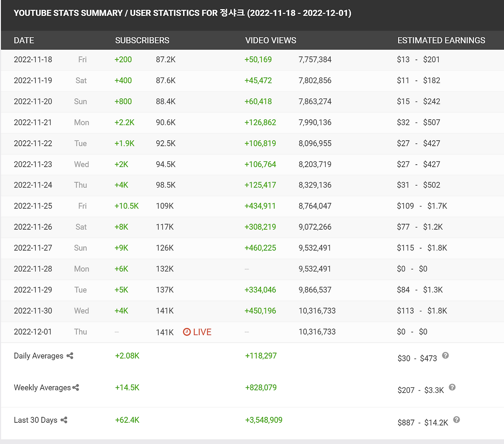Click the help icon next to $887 - $14.2K

point(457,420)
